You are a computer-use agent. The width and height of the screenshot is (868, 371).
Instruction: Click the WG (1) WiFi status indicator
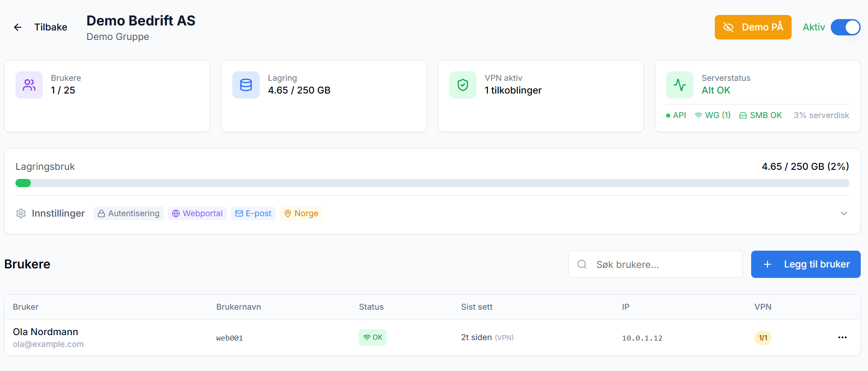[x=712, y=115]
